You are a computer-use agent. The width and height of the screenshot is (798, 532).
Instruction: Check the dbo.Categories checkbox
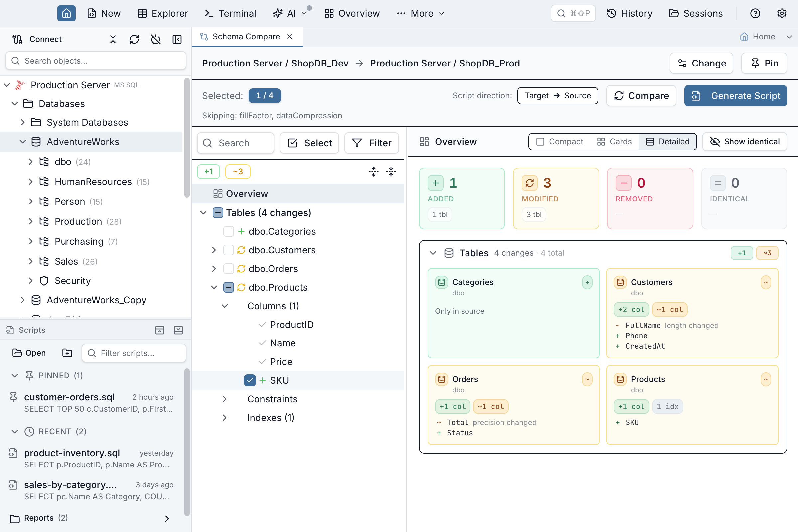coord(229,231)
